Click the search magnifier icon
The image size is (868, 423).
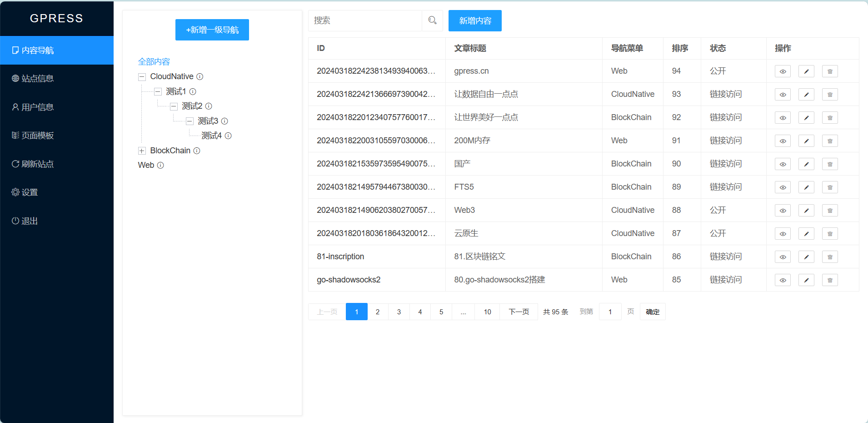pyautogui.click(x=431, y=20)
